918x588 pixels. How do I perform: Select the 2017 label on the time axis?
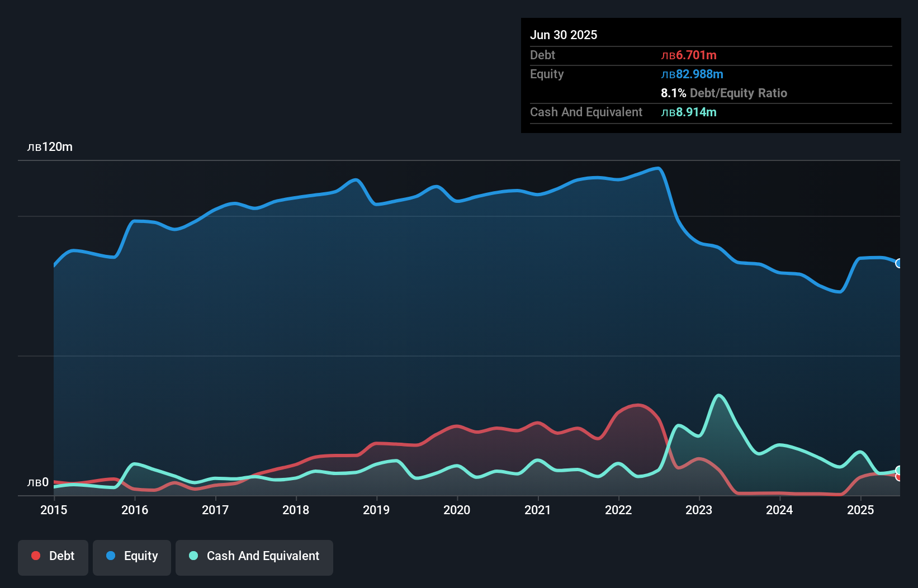point(215,510)
